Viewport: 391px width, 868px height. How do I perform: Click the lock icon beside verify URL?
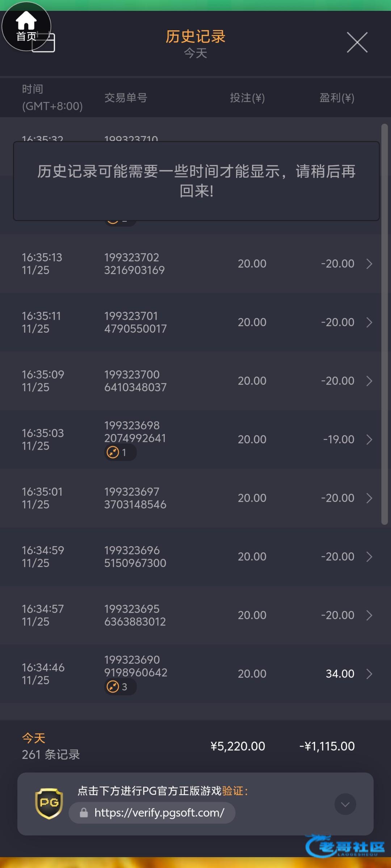pyautogui.click(x=84, y=813)
